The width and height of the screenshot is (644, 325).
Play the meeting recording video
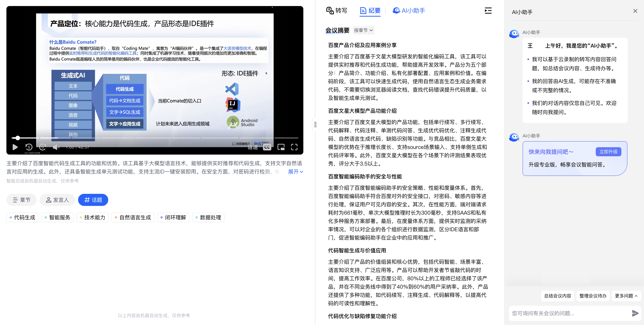coord(15,147)
